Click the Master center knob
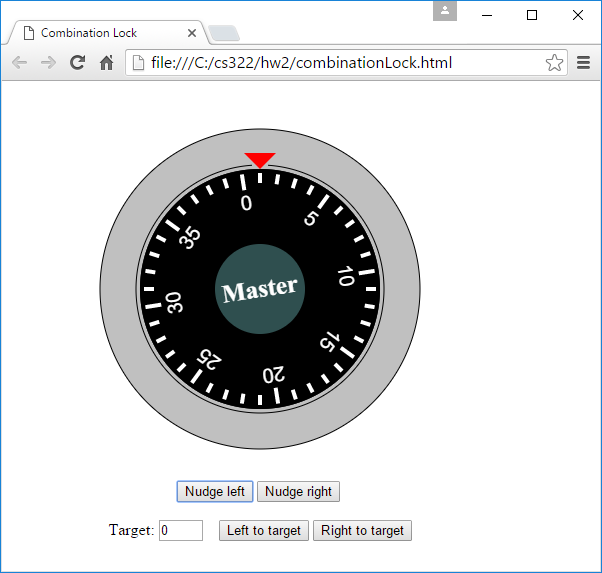This screenshot has width=602, height=573. click(x=260, y=289)
